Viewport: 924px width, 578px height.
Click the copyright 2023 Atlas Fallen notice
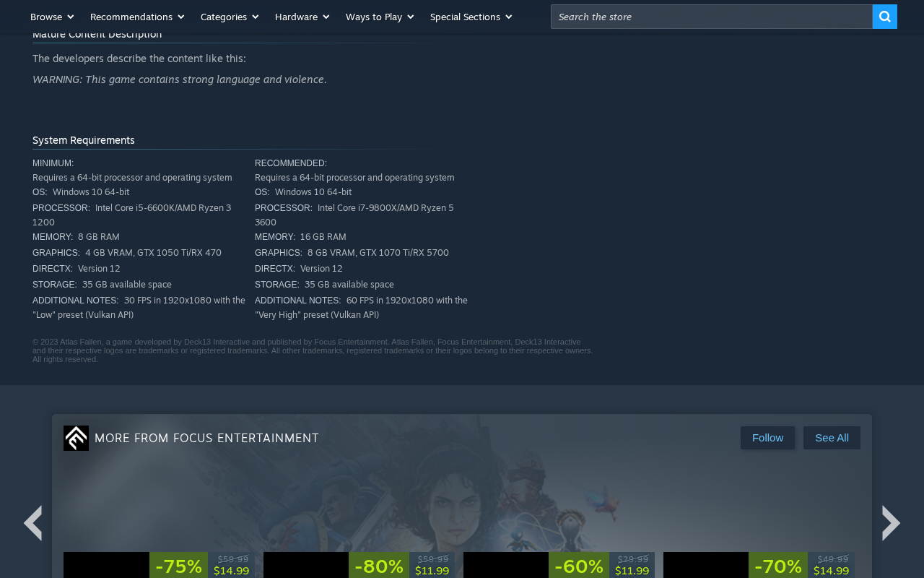[313, 350]
